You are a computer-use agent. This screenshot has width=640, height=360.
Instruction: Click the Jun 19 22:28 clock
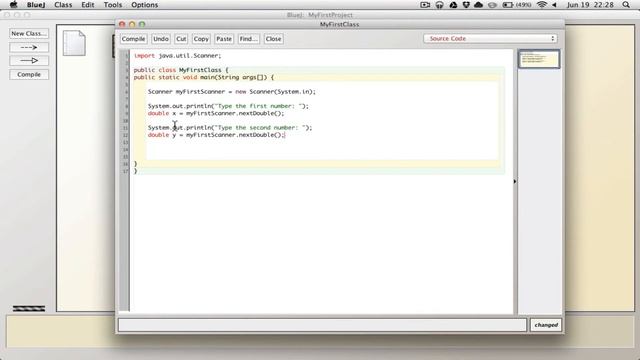click(x=590, y=5)
